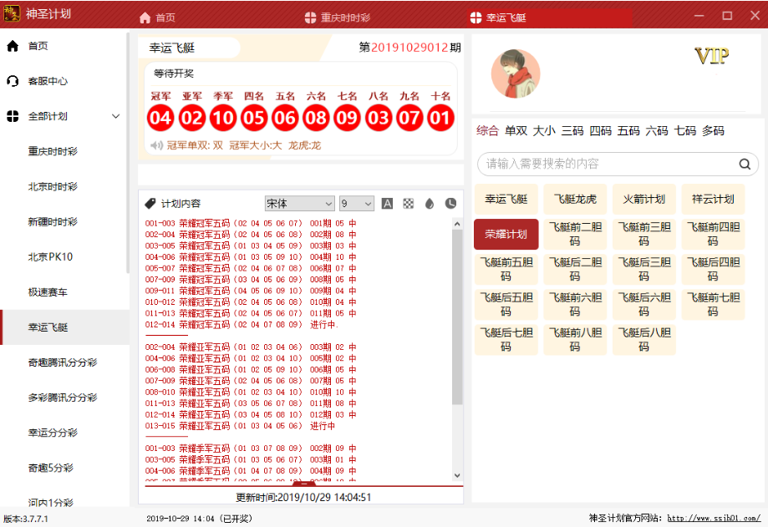
Task: Click the font color 'A' icon
Action: click(387, 204)
